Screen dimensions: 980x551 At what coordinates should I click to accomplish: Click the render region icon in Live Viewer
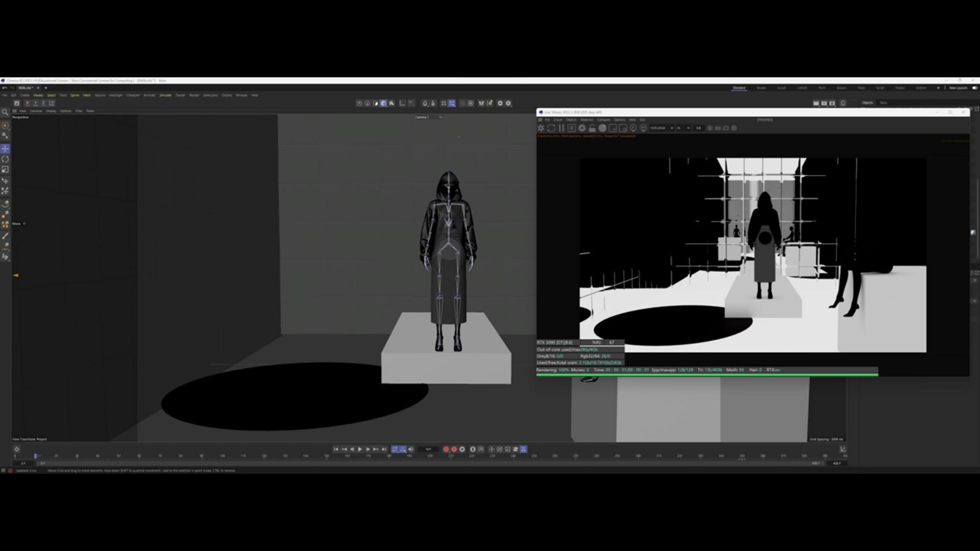(x=612, y=128)
